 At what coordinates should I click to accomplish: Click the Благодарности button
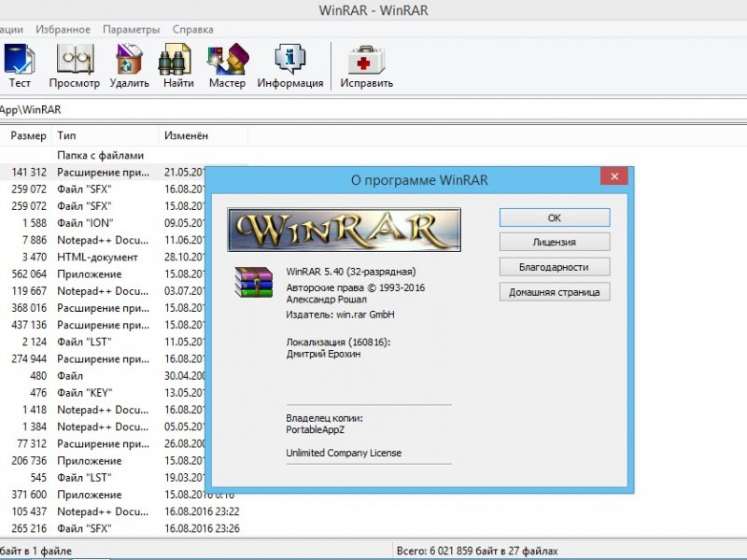point(555,267)
